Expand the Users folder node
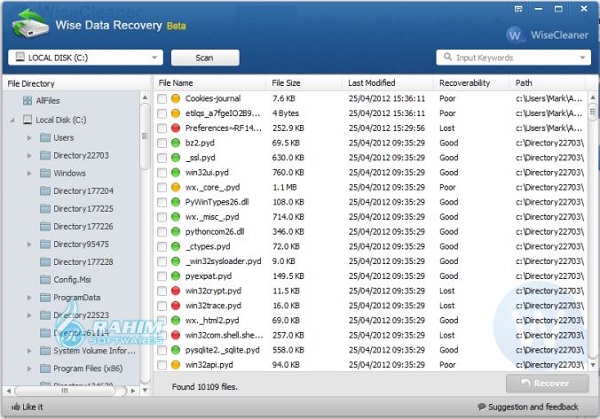Image resolution: width=600 pixels, height=419 pixels. point(29,138)
